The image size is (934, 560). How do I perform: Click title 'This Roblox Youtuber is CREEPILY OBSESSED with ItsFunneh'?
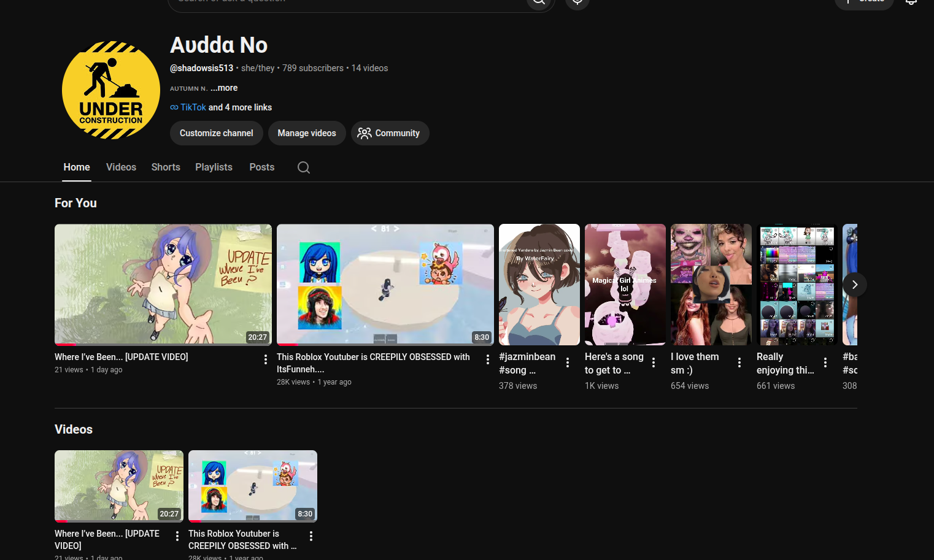373,363
